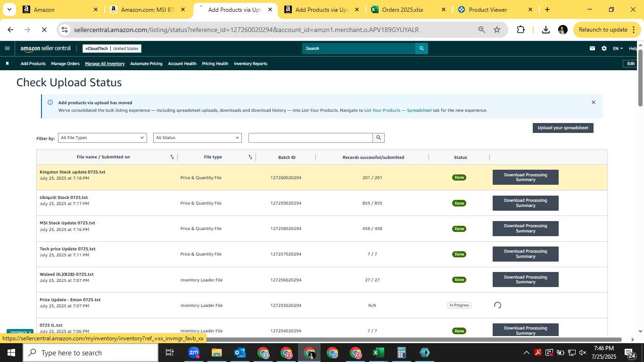Sort by File name / Submitted on

(x=172, y=157)
